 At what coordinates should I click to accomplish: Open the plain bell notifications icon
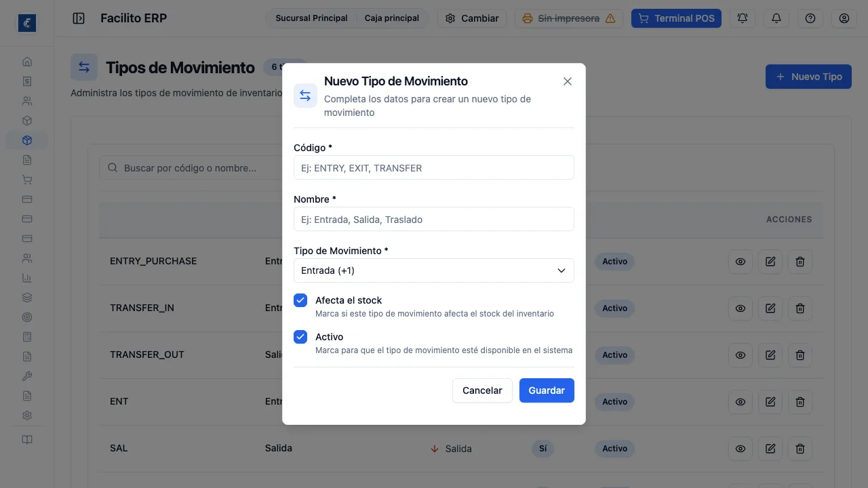(776, 18)
